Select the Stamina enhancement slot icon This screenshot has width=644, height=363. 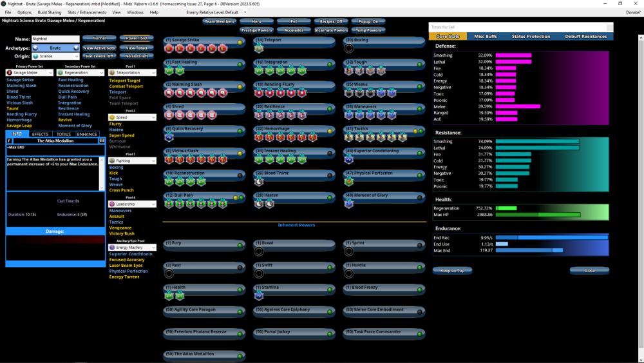click(x=259, y=295)
